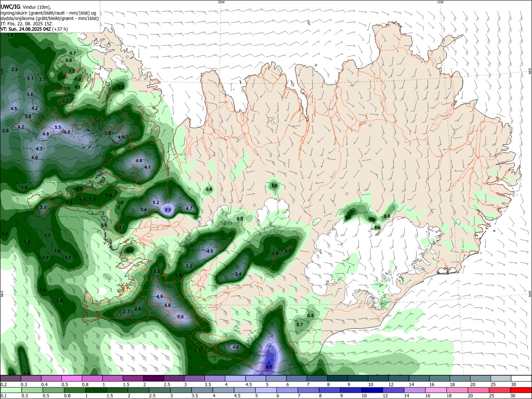Click the pink swatch labeled 18 in lower legend
This screenshot has height=399, width=532.
(x=457, y=390)
